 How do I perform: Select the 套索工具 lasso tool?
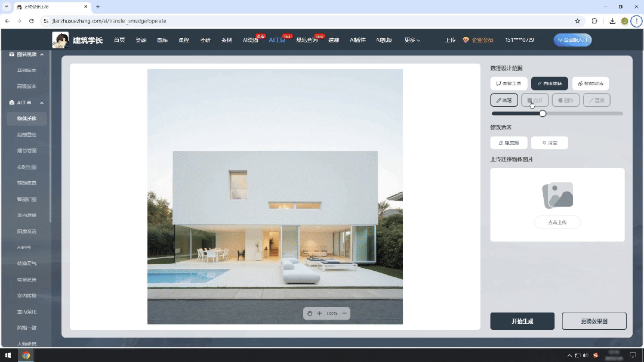pyautogui.click(x=509, y=83)
